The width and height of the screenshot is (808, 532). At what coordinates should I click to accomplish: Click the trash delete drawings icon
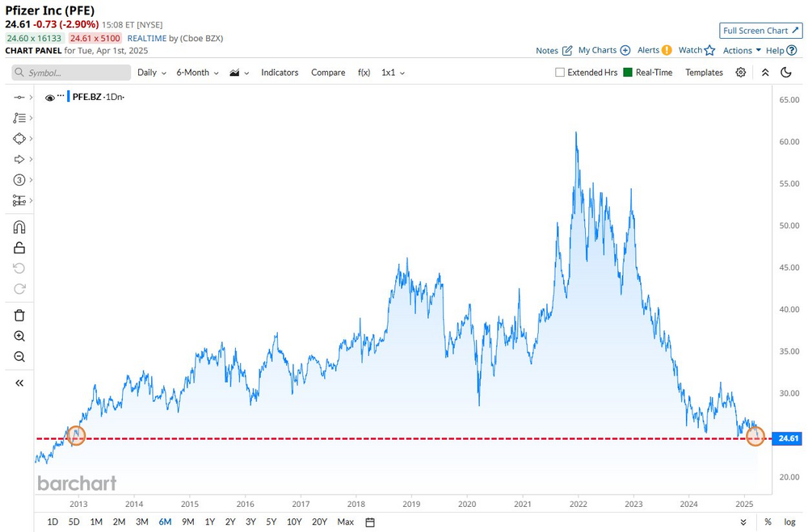[x=19, y=315]
